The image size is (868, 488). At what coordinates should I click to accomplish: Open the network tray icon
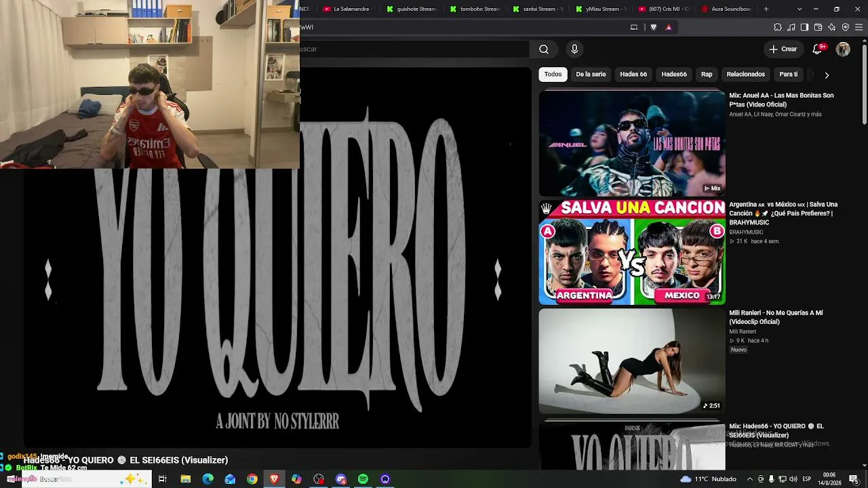[x=783, y=479]
